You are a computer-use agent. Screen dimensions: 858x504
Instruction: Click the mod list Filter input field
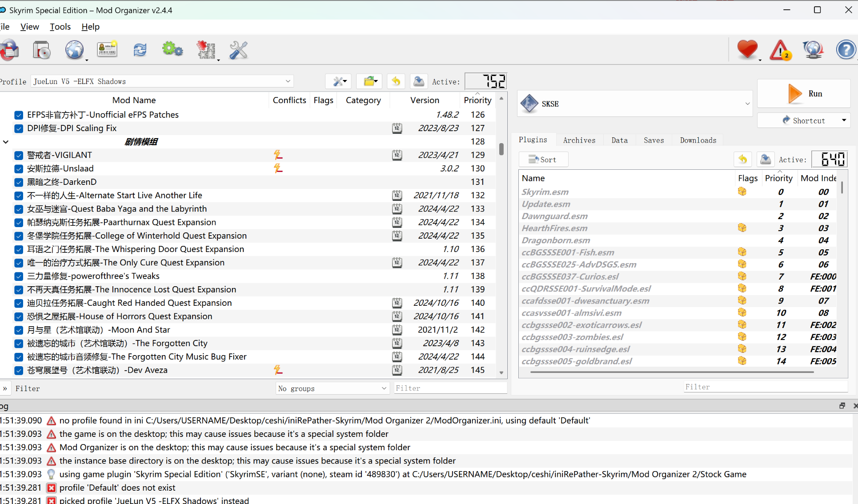[x=449, y=388]
